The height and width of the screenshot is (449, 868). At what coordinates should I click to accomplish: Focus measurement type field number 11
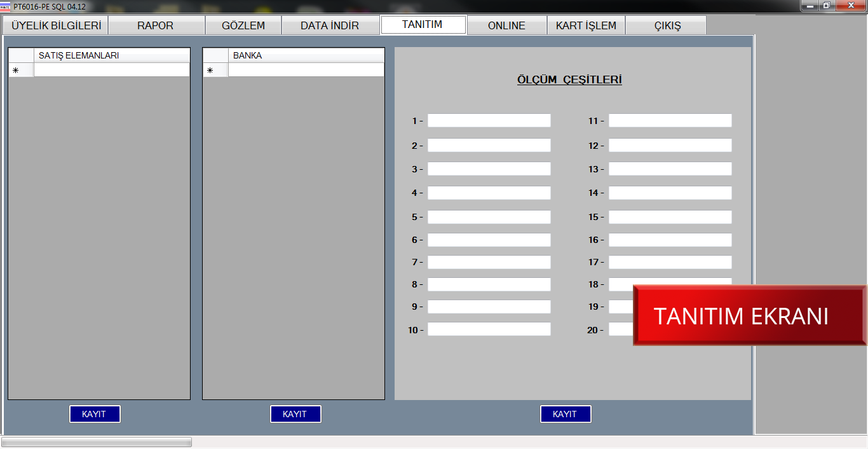[x=670, y=121]
